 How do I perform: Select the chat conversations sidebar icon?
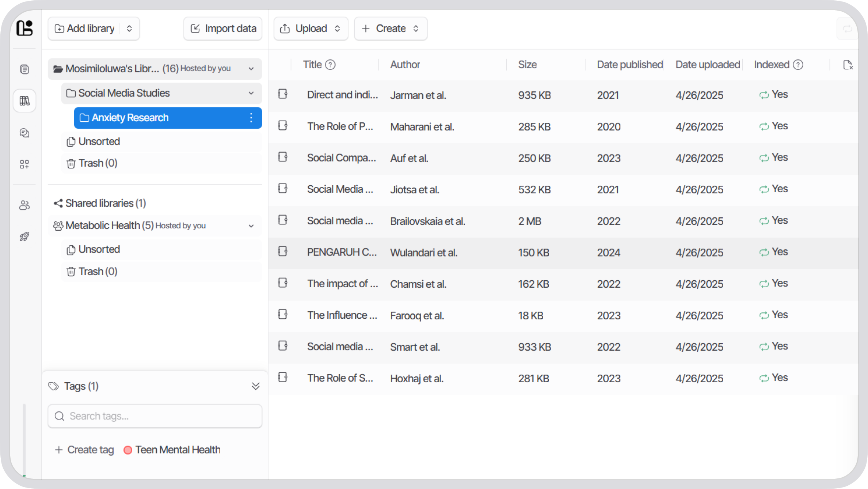pyautogui.click(x=24, y=132)
